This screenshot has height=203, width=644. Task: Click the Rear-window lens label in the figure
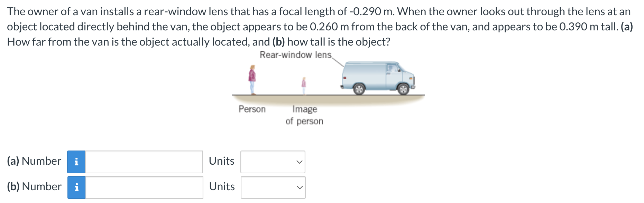tap(296, 55)
